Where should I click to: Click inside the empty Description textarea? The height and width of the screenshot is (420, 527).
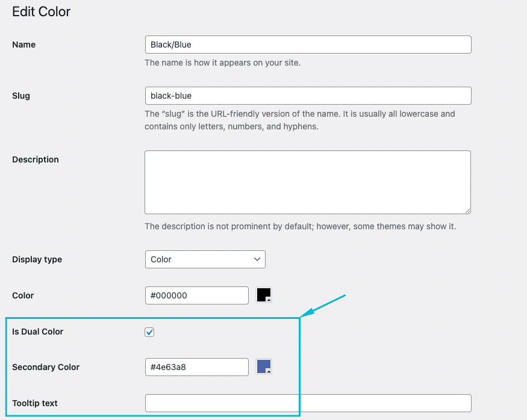click(307, 182)
